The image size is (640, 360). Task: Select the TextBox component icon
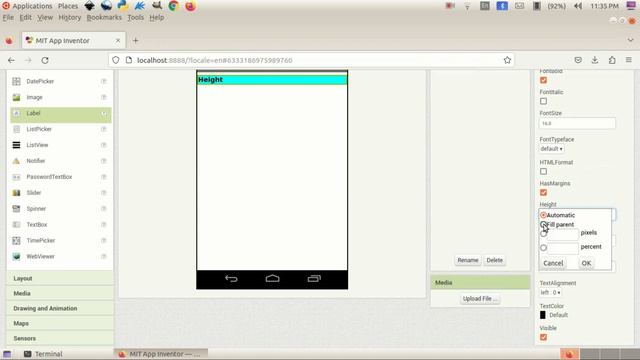[x=16, y=224]
